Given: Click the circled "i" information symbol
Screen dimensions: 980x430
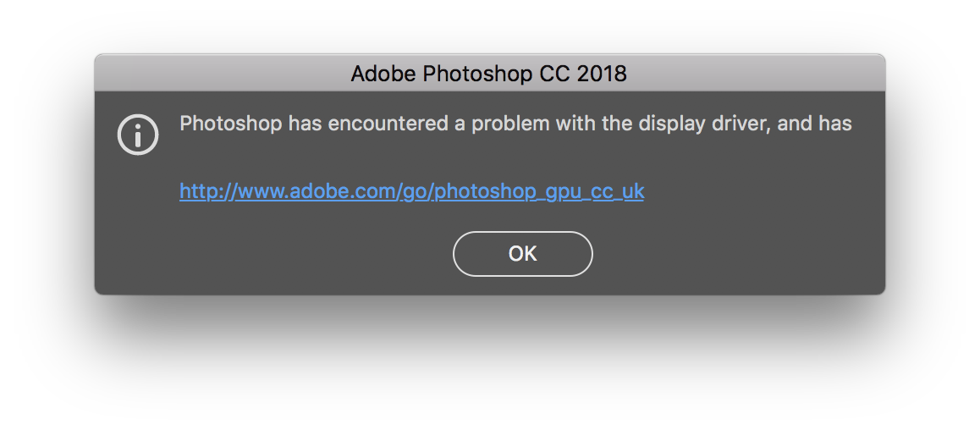Looking at the screenshot, I should click(138, 135).
